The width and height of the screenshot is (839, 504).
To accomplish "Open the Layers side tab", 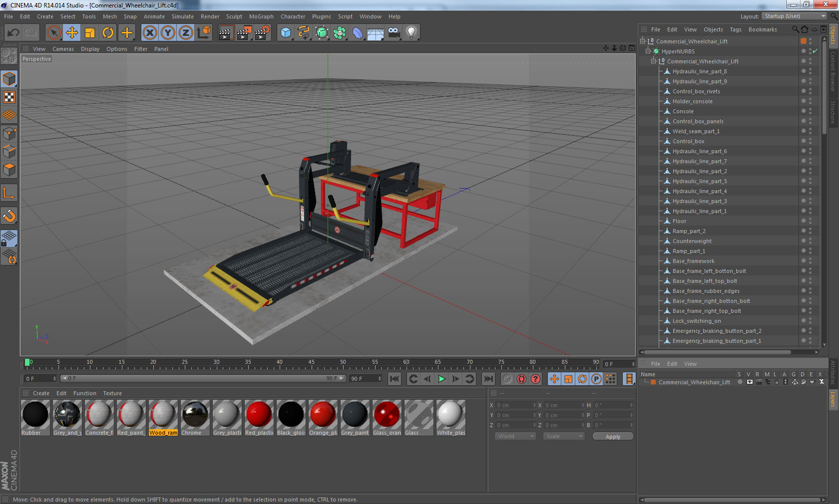I will 833,399.
